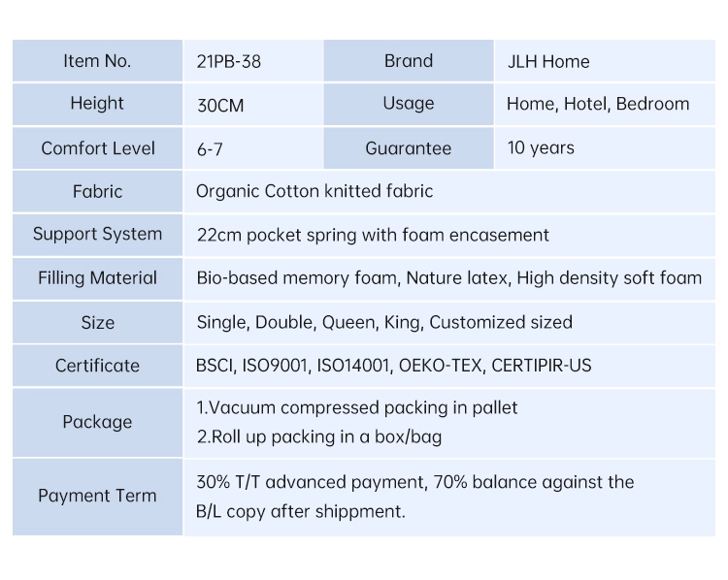The width and height of the screenshot is (728, 580).
Task: Select the 22cm pocket spring description
Action: pos(373,235)
